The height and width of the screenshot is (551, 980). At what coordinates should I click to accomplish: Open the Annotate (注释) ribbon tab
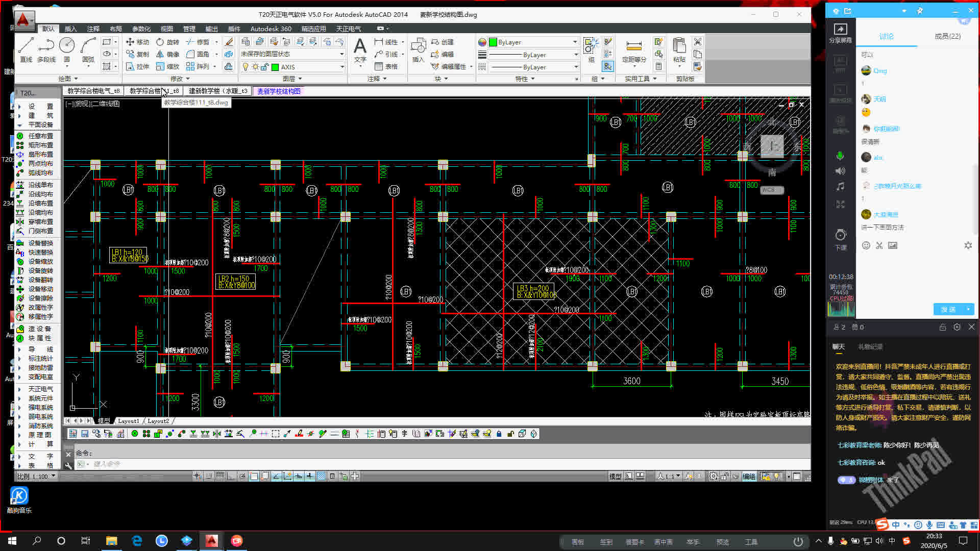tap(93, 29)
